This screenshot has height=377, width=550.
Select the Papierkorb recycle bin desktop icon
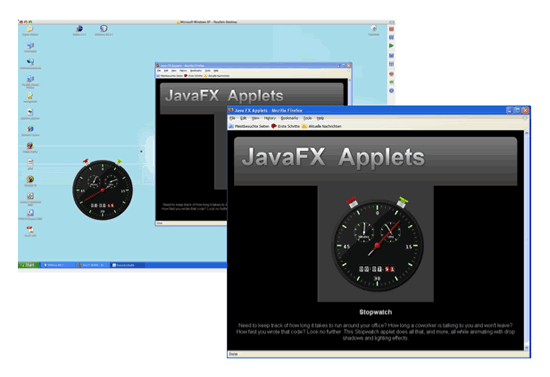click(374, 29)
